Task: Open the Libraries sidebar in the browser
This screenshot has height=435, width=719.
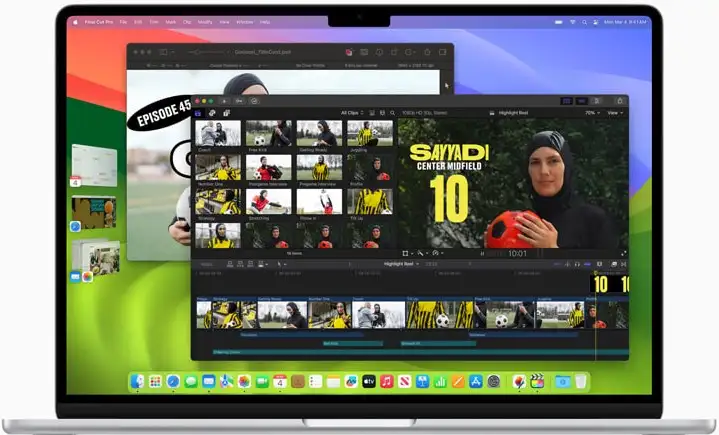Action: [x=198, y=113]
